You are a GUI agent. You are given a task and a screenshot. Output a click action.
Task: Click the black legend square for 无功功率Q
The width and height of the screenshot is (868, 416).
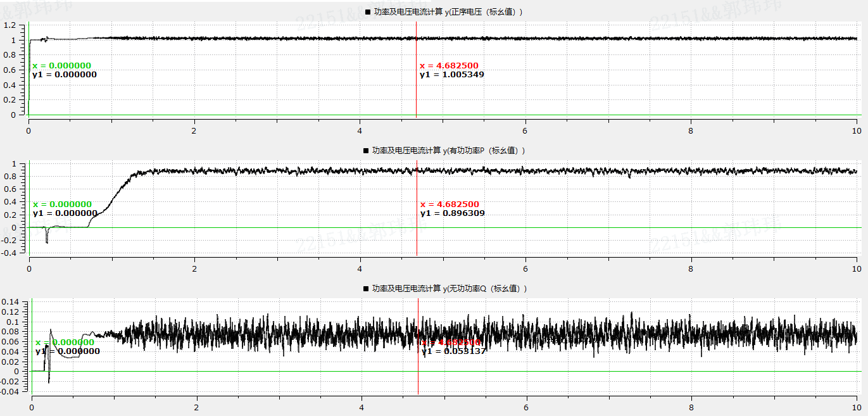click(x=366, y=289)
